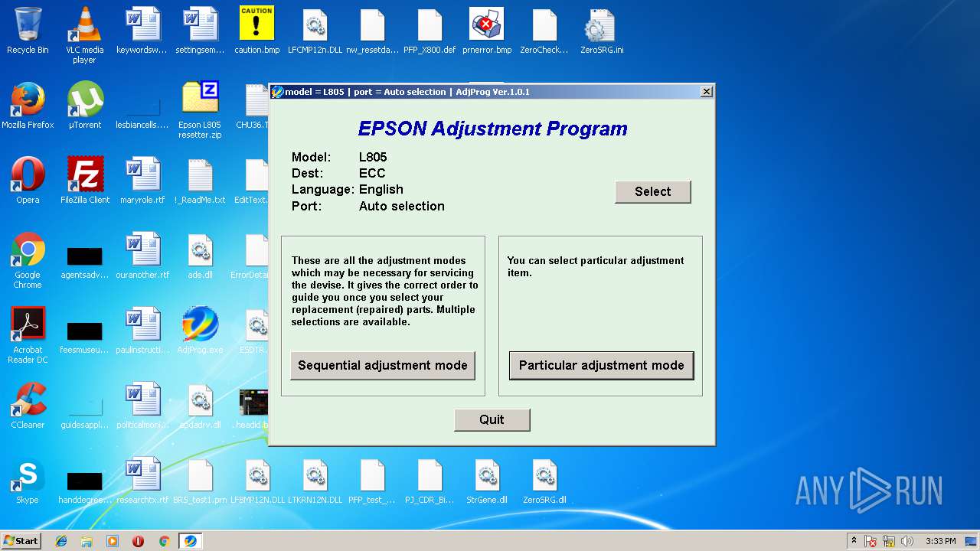Image resolution: width=980 pixels, height=551 pixels.
Task: Open Sequential adjustment mode
Action: coord(383,365)
